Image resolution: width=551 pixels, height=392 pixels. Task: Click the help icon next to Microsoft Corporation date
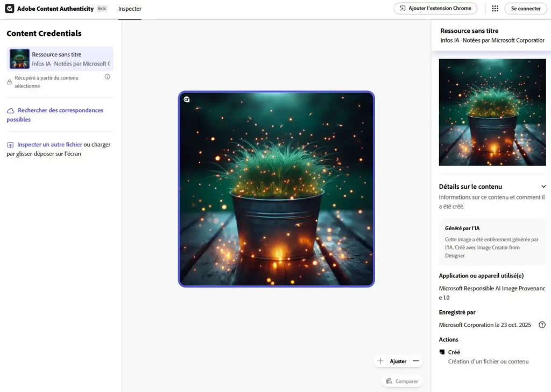click(x=542, y=325)
